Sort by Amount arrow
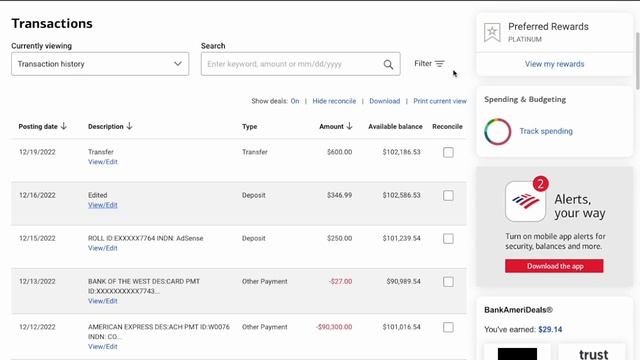 (349, 126)
